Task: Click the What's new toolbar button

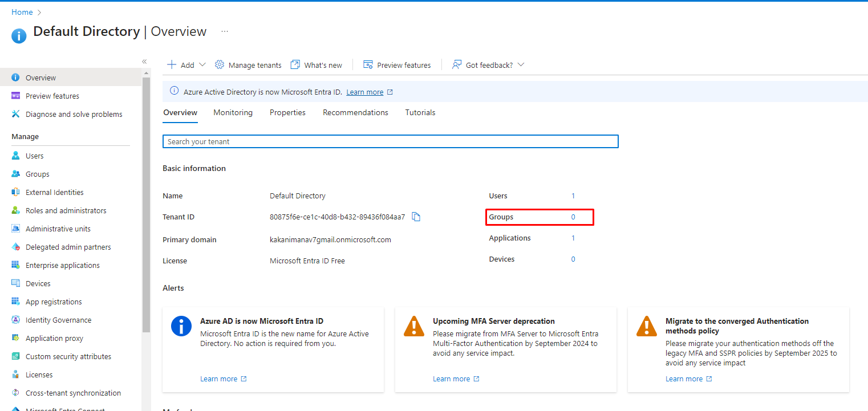Action: pos(317,65)
